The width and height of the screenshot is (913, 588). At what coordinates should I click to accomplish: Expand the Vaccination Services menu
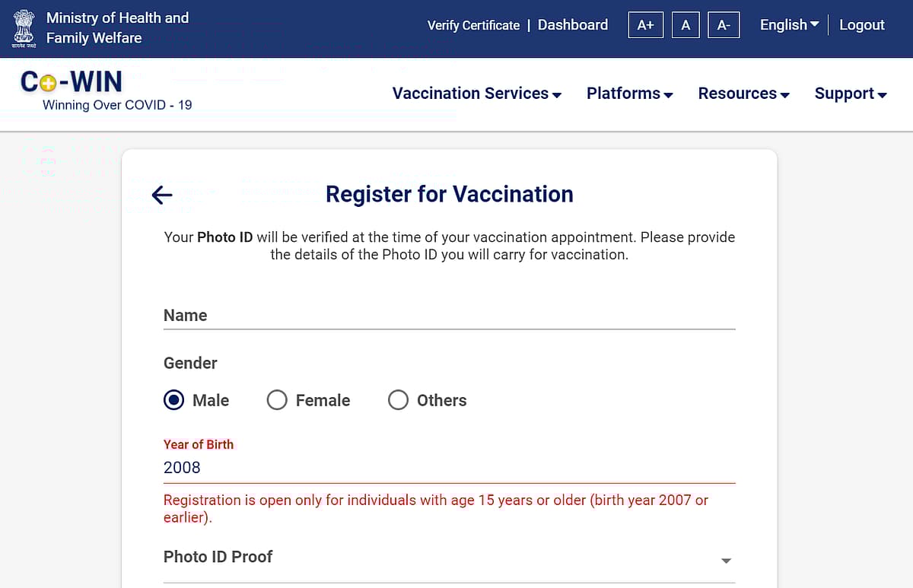(x=477, y=94)
